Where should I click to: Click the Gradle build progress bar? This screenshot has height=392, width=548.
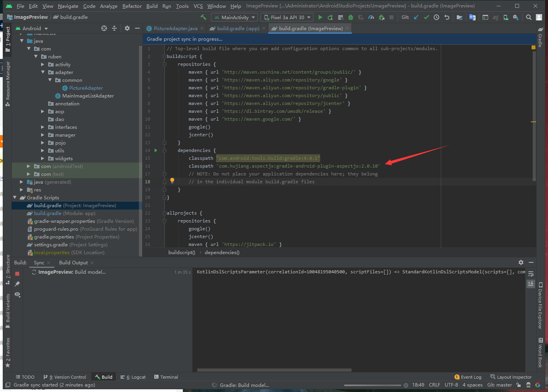[x=373, y=385]
